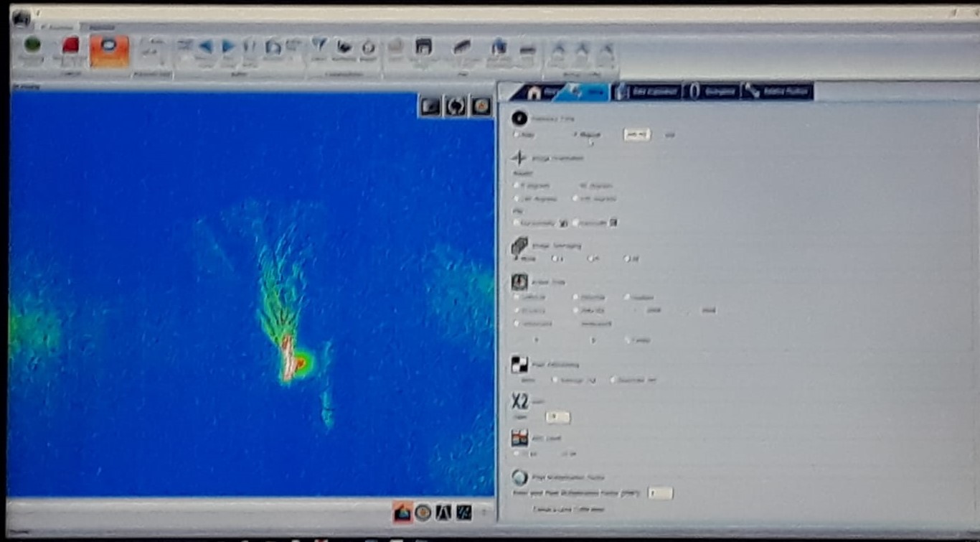The width and height of the screenshot is (980, 542).
Task: Select the Auto exposure time radio button
Action: pos(516,134)
